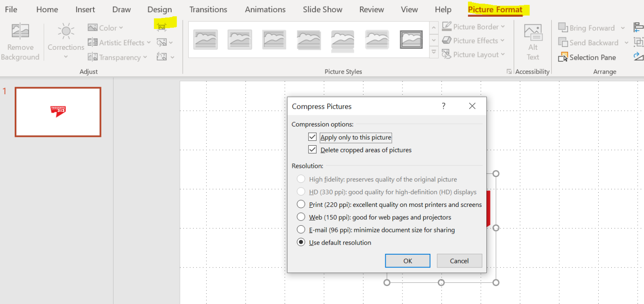Select Web (150 ppi) resolution
Screen dimensions: 644x304
click(301, 217)
